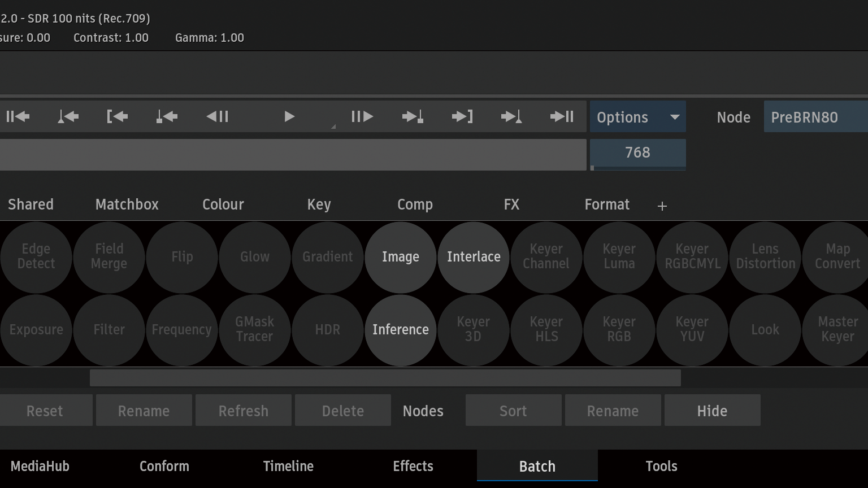Add a new node bin tab with plus icon

point(662,206)
